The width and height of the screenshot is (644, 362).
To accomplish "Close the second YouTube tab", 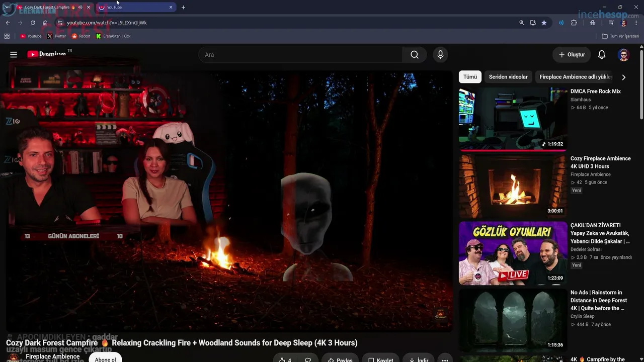I will 171,8.
